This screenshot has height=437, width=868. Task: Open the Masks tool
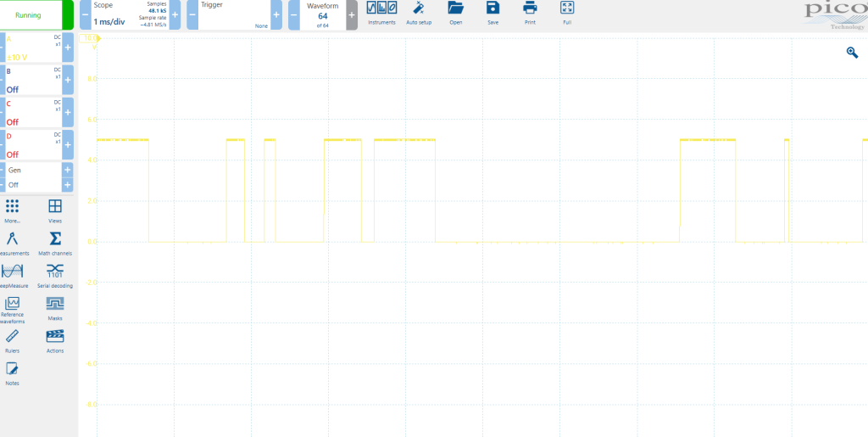pos(55,307)
